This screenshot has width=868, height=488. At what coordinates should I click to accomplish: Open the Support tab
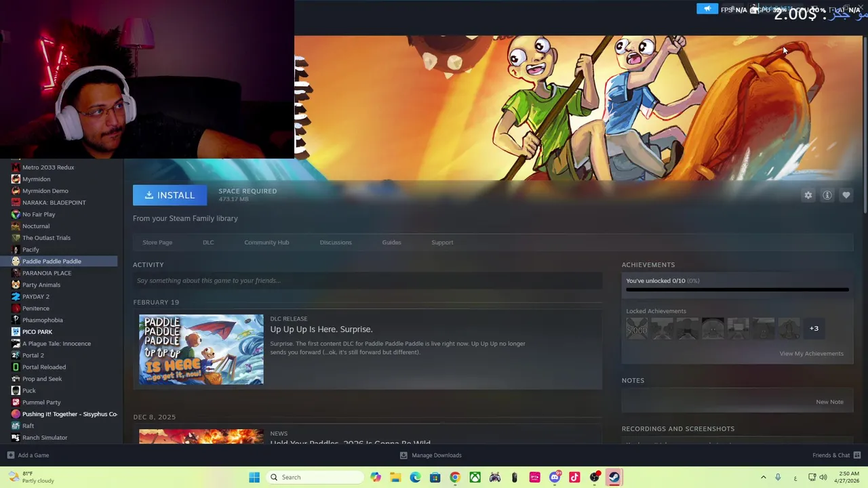pyautogui.click(x=442, y=242)
